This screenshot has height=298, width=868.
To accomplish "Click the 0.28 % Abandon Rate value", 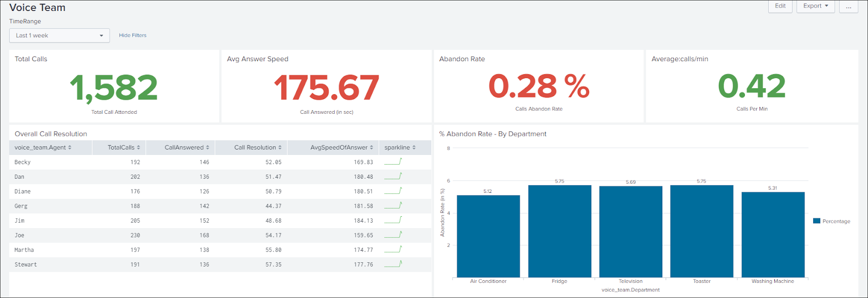I will coord(539,86).
